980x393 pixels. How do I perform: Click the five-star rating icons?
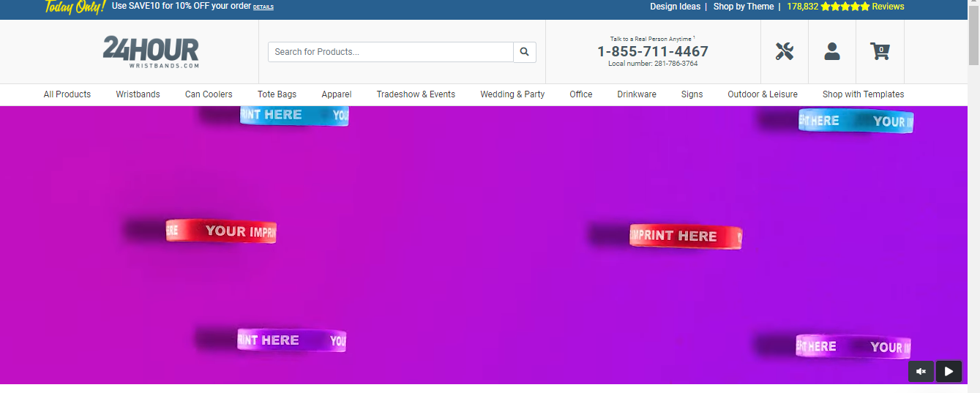coord(845,7)
